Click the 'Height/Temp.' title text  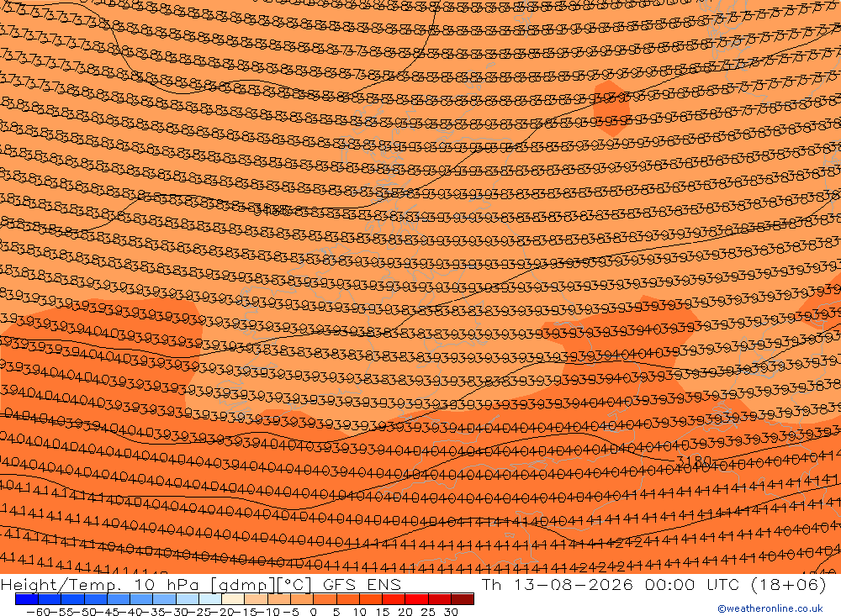click(x=61, y=585)
